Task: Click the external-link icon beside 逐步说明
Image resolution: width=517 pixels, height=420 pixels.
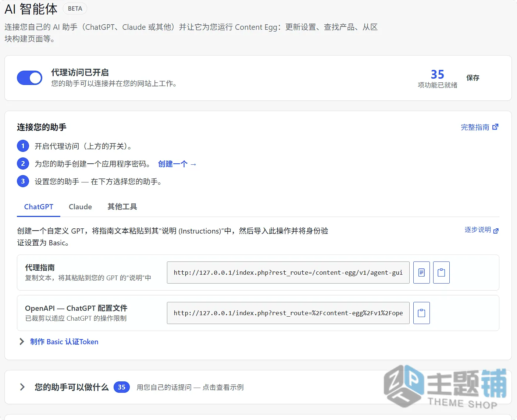Action: pos(496,231)
